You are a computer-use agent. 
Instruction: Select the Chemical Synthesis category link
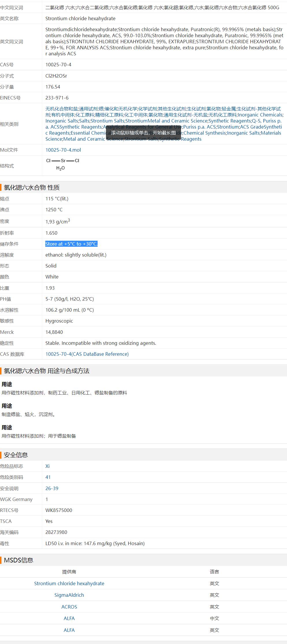(x=204, y=133)
